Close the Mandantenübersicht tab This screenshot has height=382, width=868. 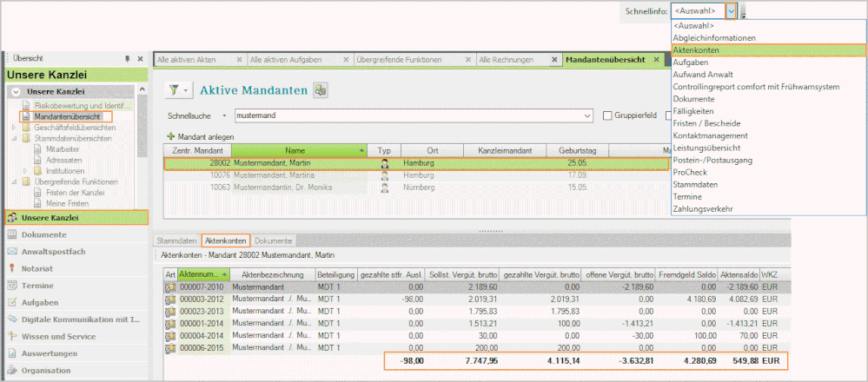(656, 60)
